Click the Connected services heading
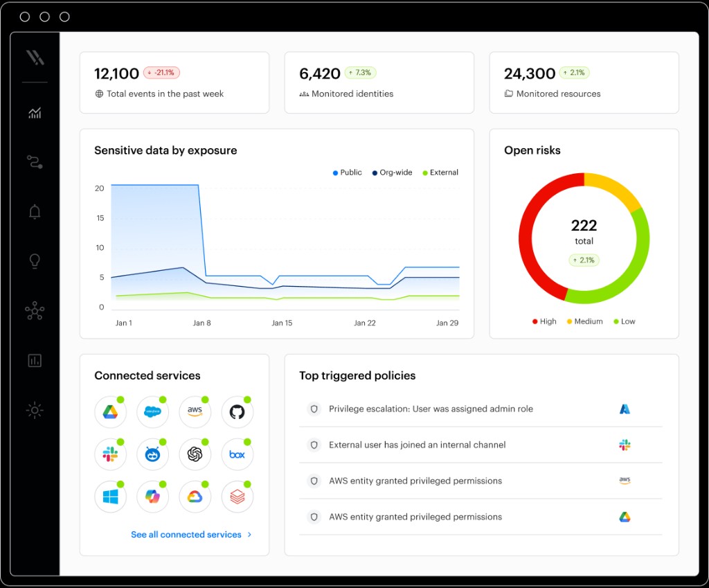 tap(147, 376)
